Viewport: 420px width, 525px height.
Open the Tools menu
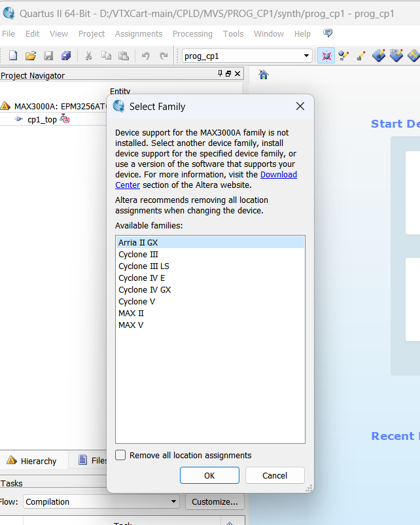point(234,34)
